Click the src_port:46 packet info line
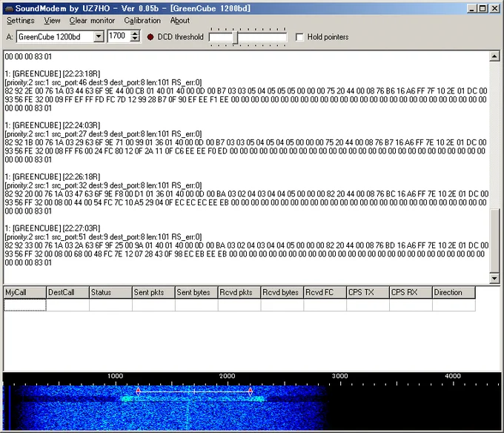Viewport: 504px width, 433px height. [x=103, y=82]
